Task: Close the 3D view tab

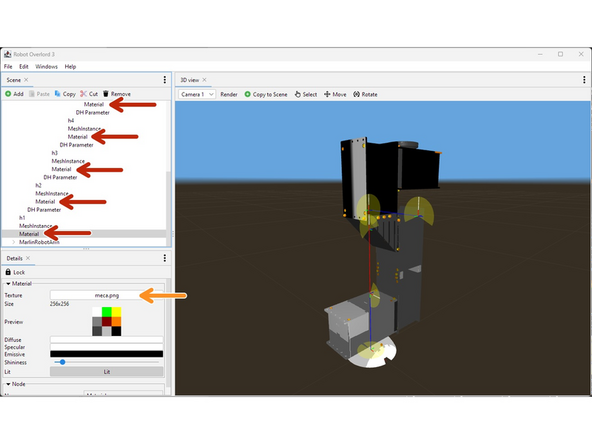Action: (204, 80)
